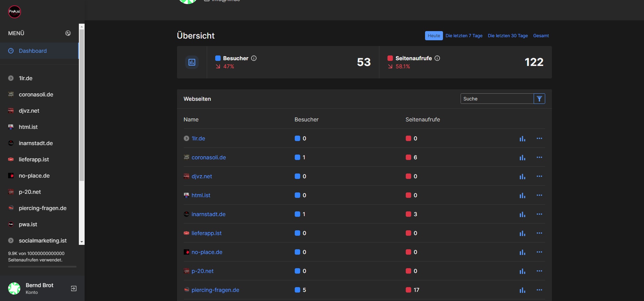
Task: Click the logout icon next to Bernd Brot
Action: 73,288
